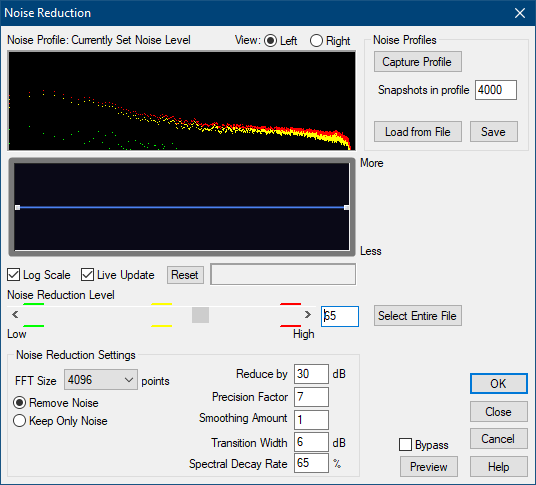Reset the reduction curve
536x485 pixels.
click(x=185, y=275)
